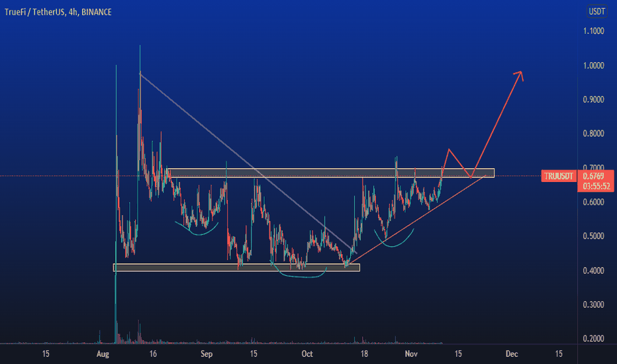Click the 1.1000 price axis label
617x364 pixels.
pos(593,31)
